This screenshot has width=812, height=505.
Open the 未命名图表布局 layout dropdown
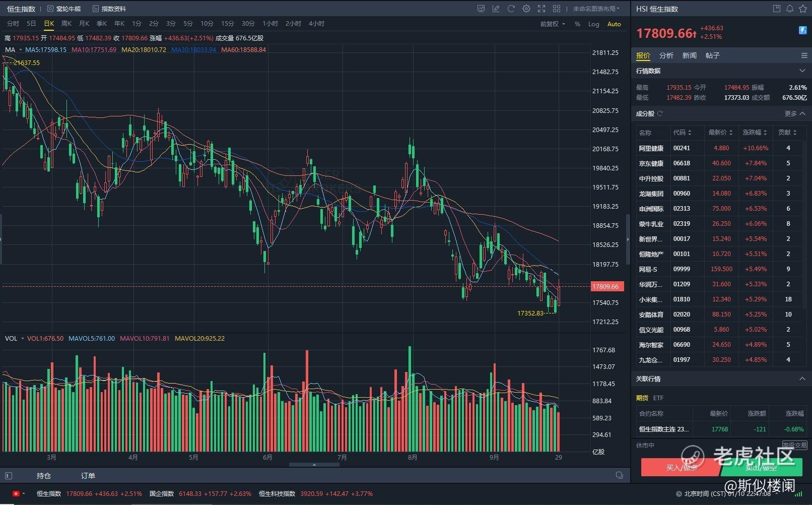click(596, 9)
